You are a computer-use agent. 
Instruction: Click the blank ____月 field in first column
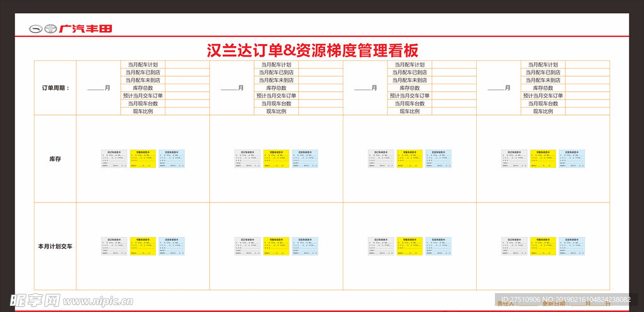tap(99, 88)
